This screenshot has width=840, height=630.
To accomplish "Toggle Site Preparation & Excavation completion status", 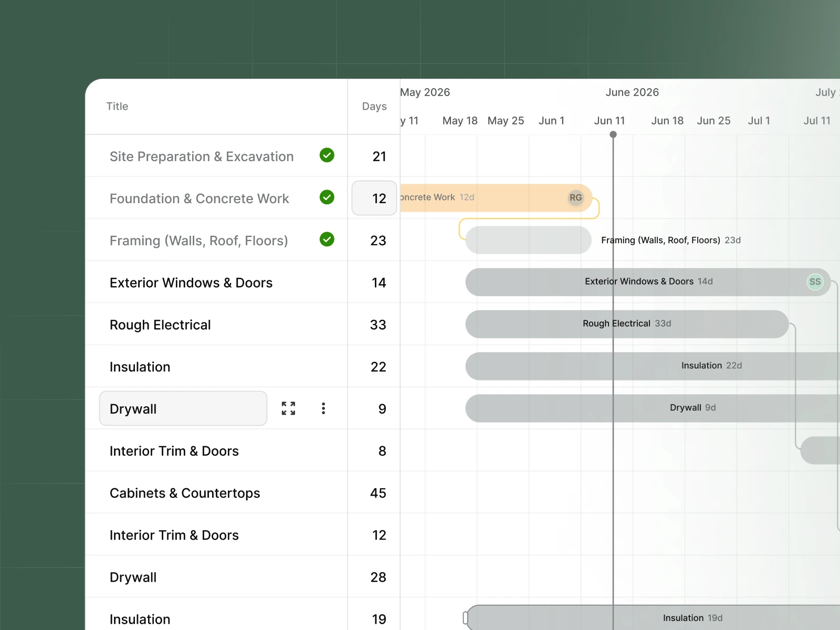I will [327, 156].
